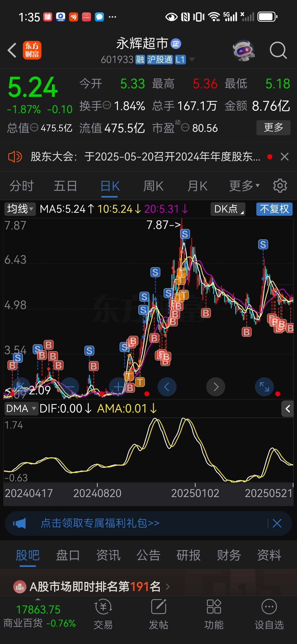297x644 pixels.
Task: Tap the ranking chart icon
Action: pyautogui.click(x=20, y=587)
